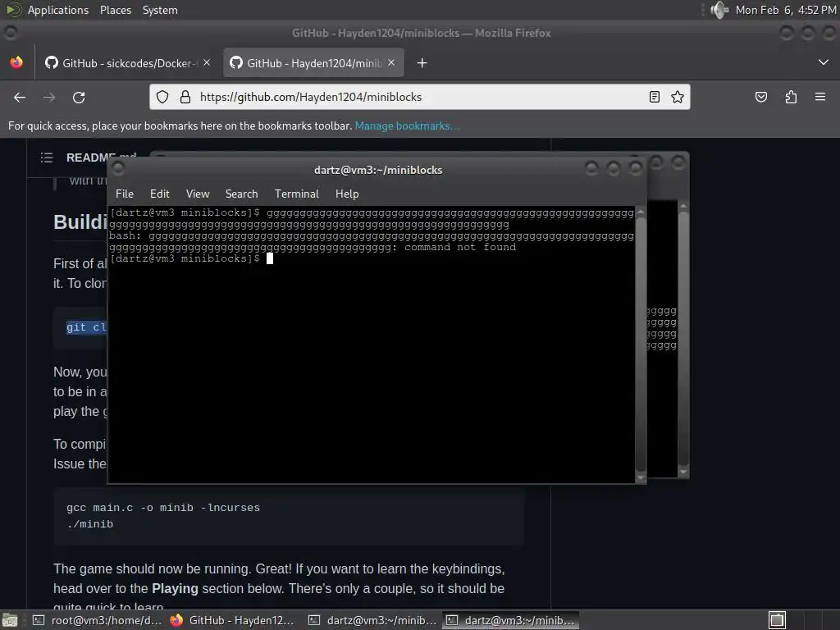Open the Firefox hamburger application menu
This screenshot has height=630, width=840.
click(820, 97)
